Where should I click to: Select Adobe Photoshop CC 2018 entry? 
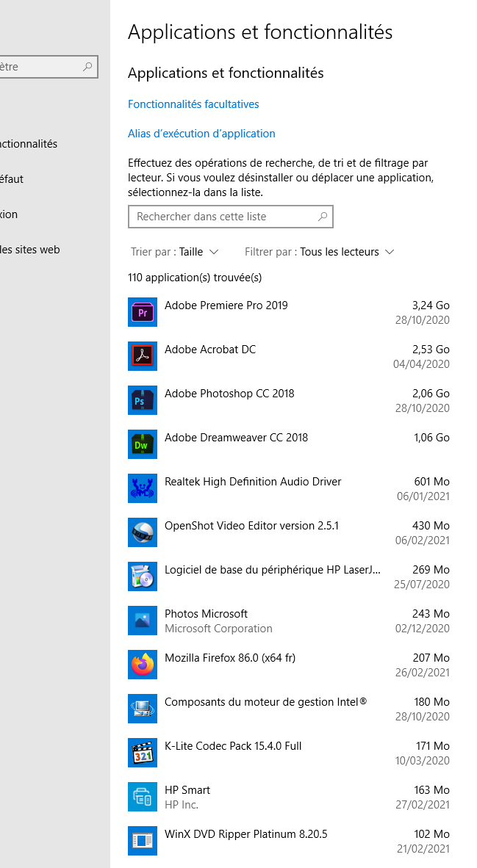point(289,400)
